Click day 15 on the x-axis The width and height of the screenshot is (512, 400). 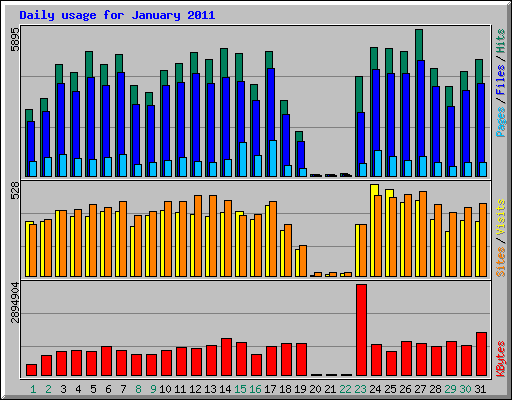240,389
